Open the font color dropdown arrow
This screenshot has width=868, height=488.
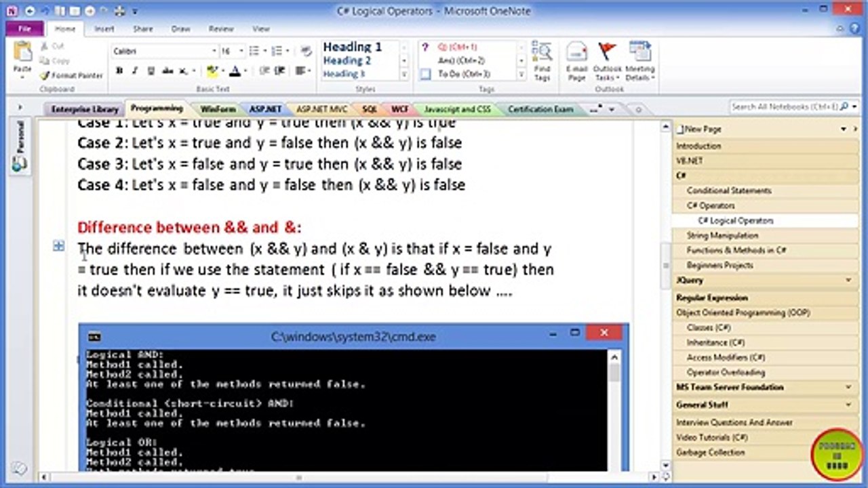(245, 70)
